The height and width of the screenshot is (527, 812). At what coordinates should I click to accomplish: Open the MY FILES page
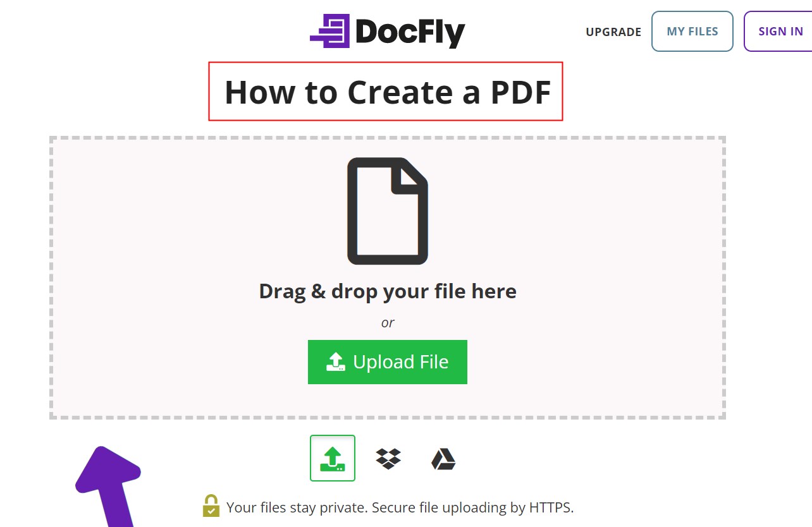(692, 31)
